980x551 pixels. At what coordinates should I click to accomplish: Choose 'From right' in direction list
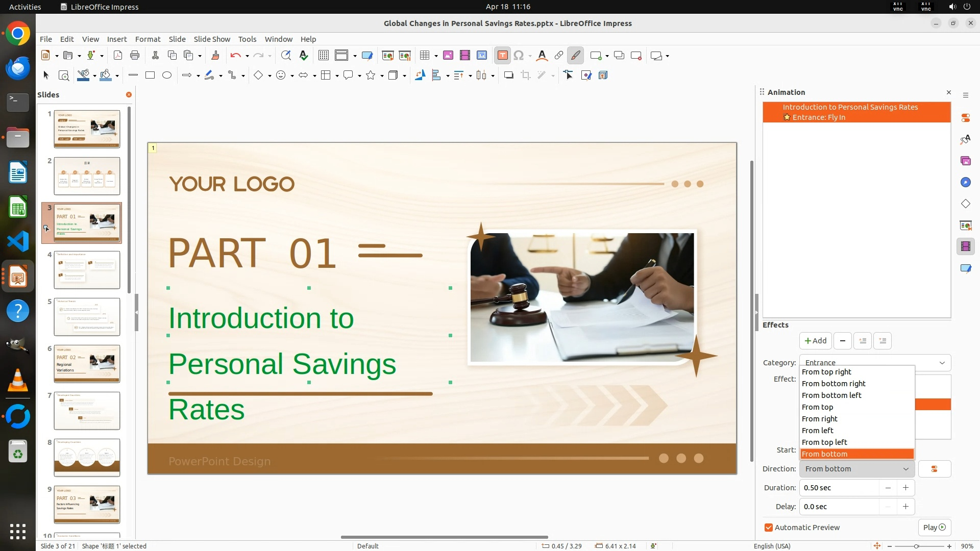[x=820, y=419]
